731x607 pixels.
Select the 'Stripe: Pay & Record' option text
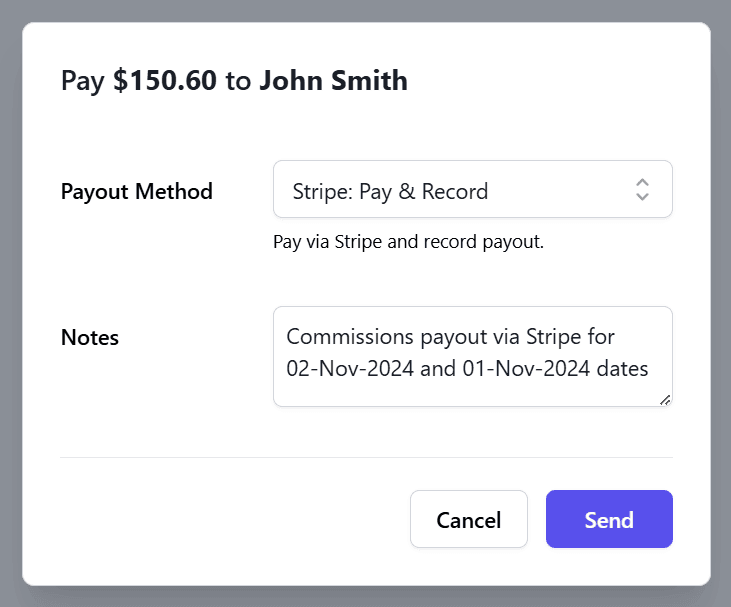[390, 192]
